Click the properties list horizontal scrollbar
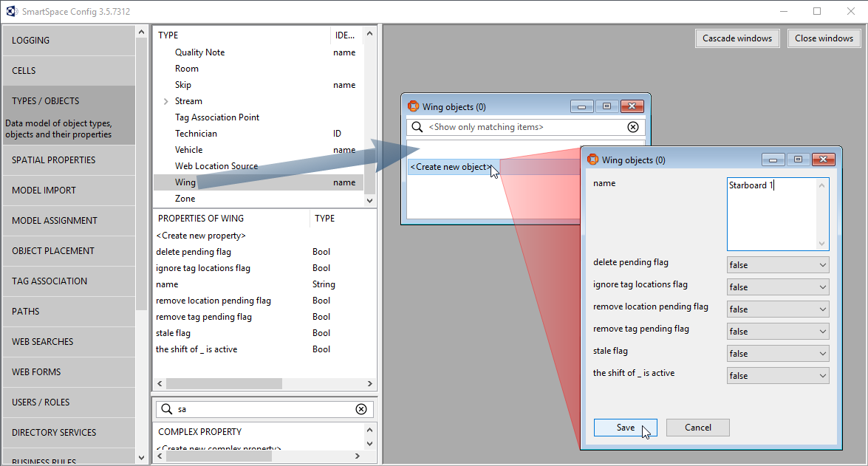 tap(224, 383)
